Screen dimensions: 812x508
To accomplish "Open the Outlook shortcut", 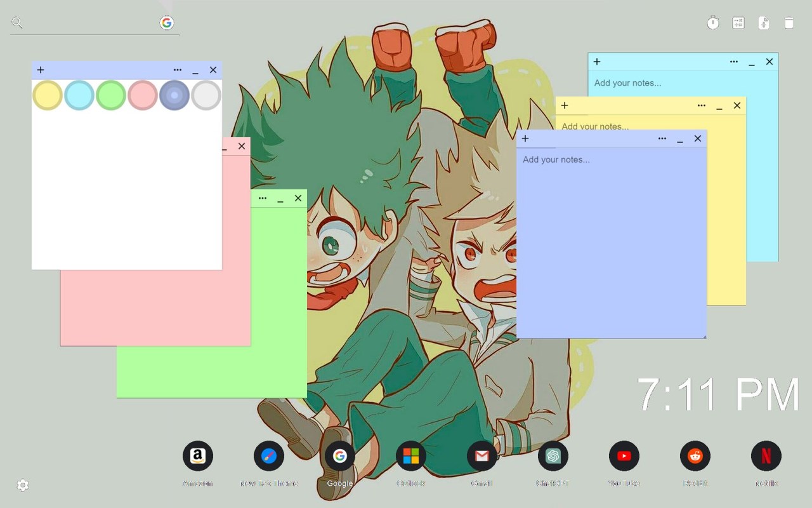I will (411, 456).
